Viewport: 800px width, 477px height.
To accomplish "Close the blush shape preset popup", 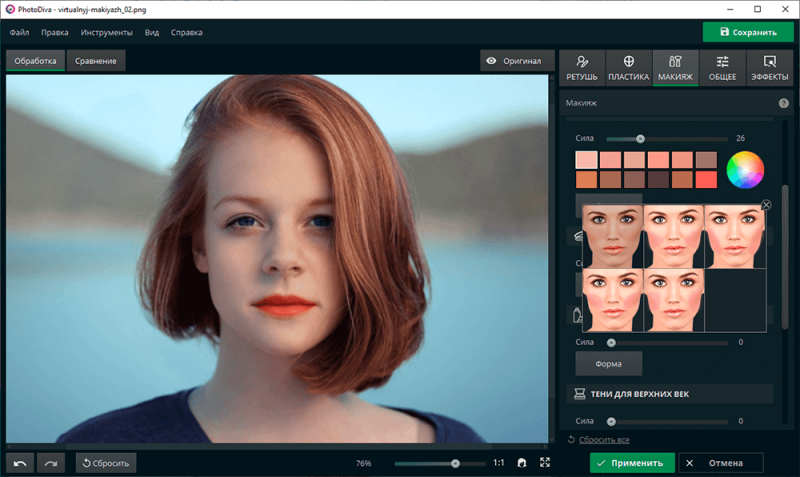I will coord(766,205).
